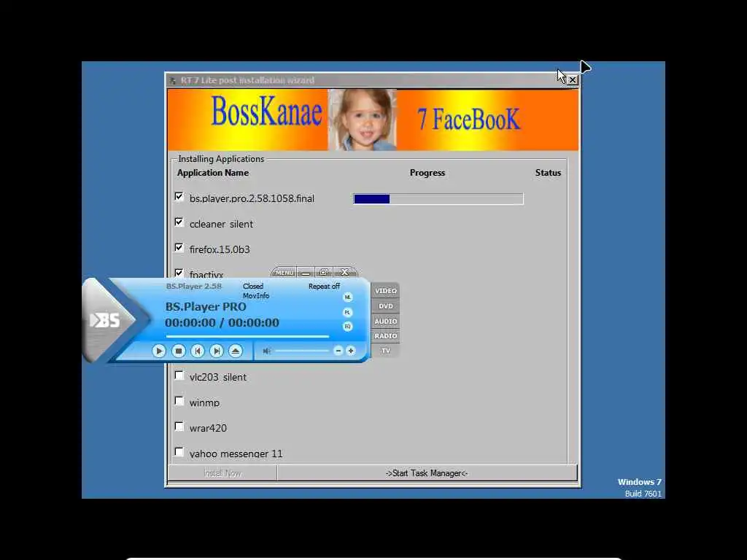Uncheck bs.player.pro.2.58.1058.final checkbox
This screenshot has height=560, width=747.
[x=179, y=197]
